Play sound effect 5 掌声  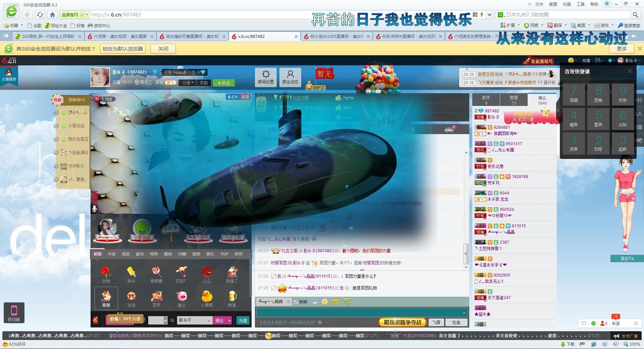coord(598,119)
